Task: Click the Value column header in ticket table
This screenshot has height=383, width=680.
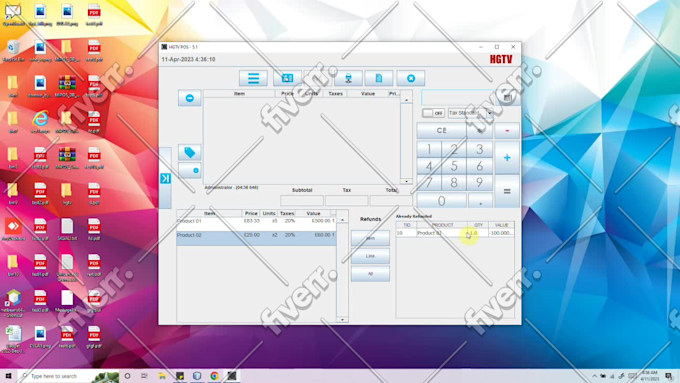Action: 367,94
